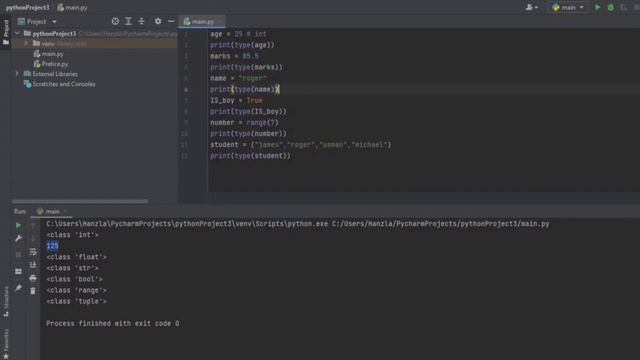Click "number = range(7)" code line
640x360 pixels.
[x=244, y=122]
